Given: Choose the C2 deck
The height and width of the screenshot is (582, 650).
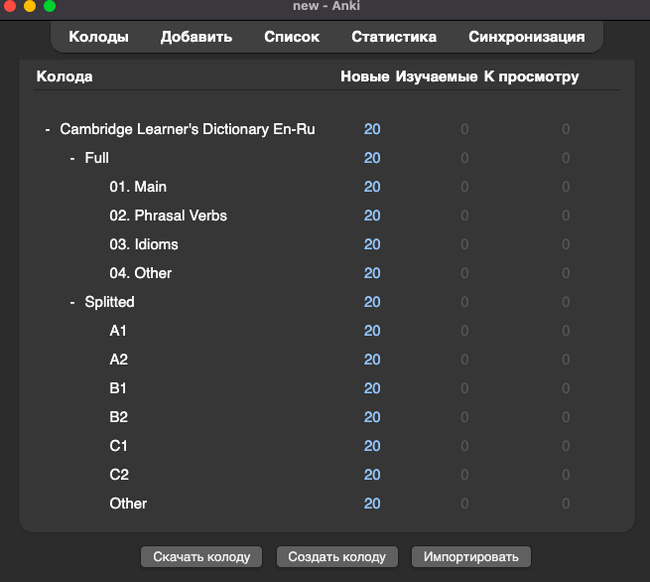Looking at the screenshot, I should pyautogui.click(x=119, y=475).
